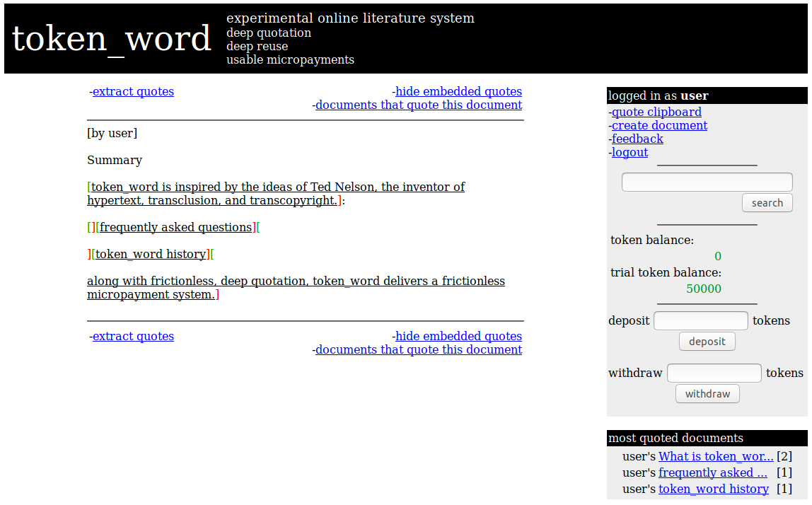Open frequently asked ... link in most quoted
812x505 pixels.
point(712,473)
